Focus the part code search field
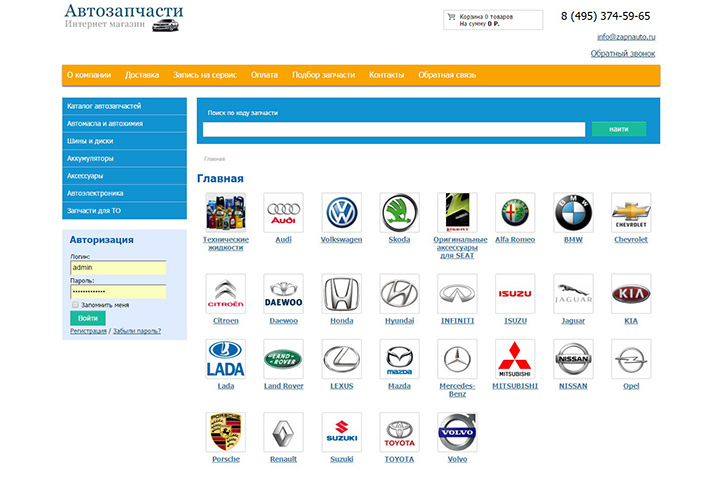 [x=394, y=130]
